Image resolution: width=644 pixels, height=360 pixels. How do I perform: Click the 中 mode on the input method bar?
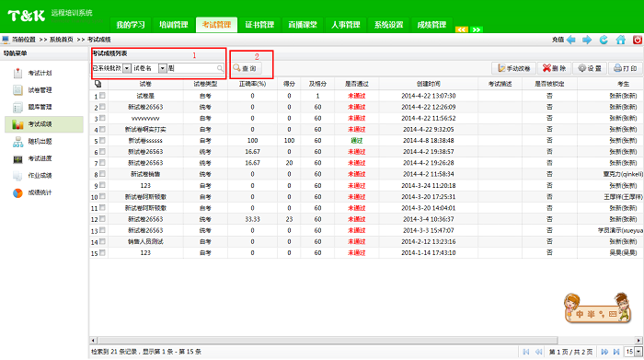coord(580,314)
